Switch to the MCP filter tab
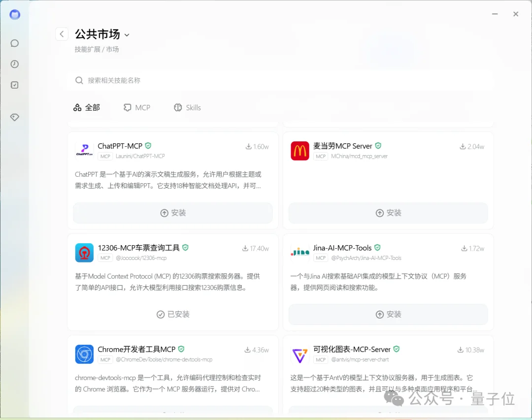Screen dimensions: 532x420 (x=136, y=107)
